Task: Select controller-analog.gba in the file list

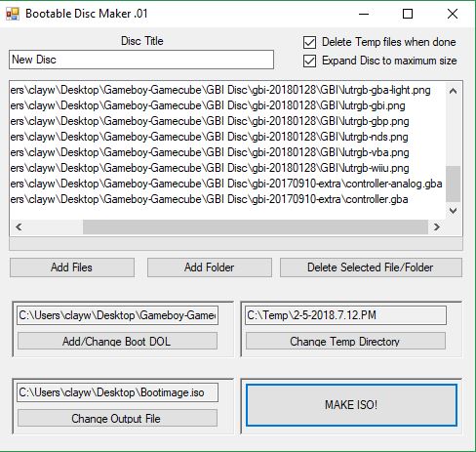Action: pyautogui.click(x=226, y=184)
